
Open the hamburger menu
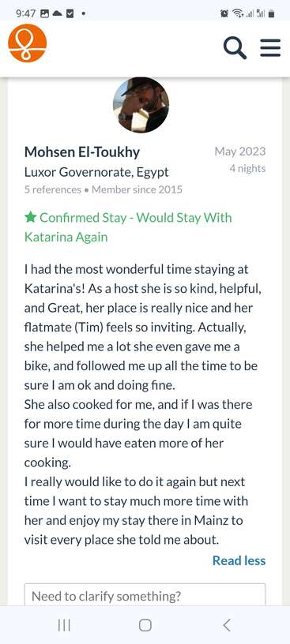(x=270, y=48)
